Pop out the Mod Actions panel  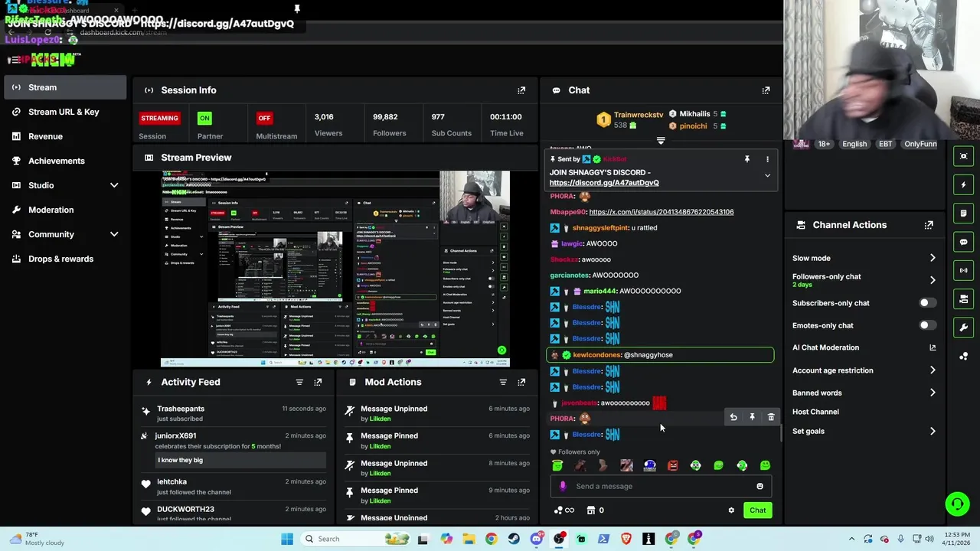521,382
